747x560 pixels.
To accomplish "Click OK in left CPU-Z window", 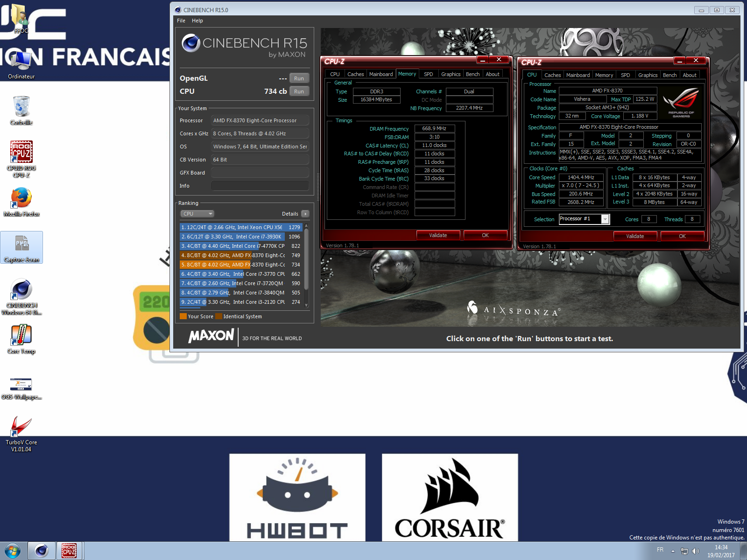I will pyautogui.click(x=485, y=235).
